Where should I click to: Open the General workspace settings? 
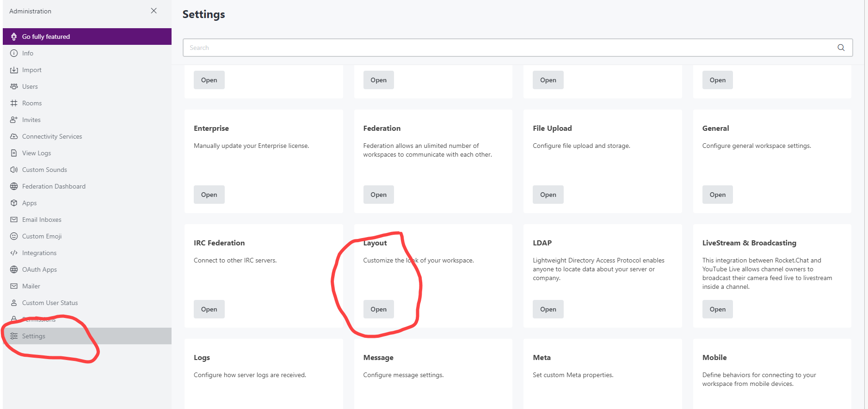coord(717,195)
